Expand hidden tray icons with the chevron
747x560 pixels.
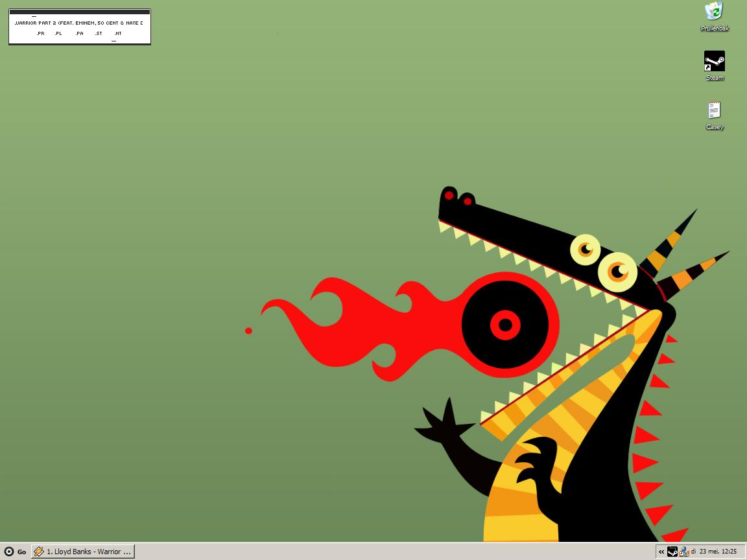[661, 552]
